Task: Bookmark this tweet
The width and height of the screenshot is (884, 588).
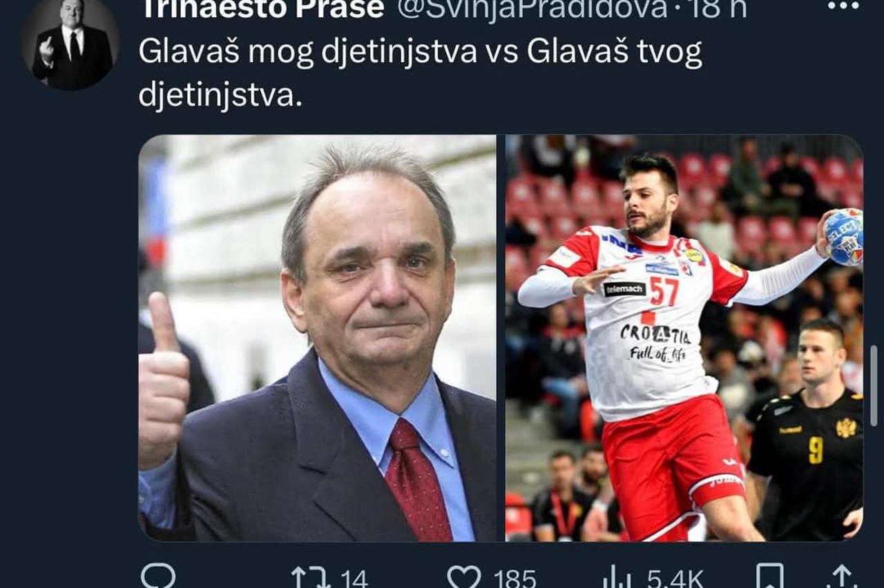Action: (770, 577)
